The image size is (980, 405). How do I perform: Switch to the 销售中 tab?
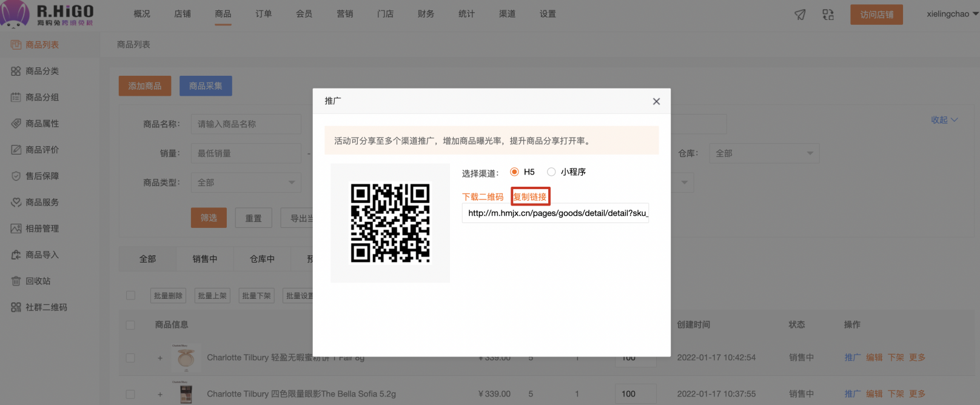pos(205,259)
